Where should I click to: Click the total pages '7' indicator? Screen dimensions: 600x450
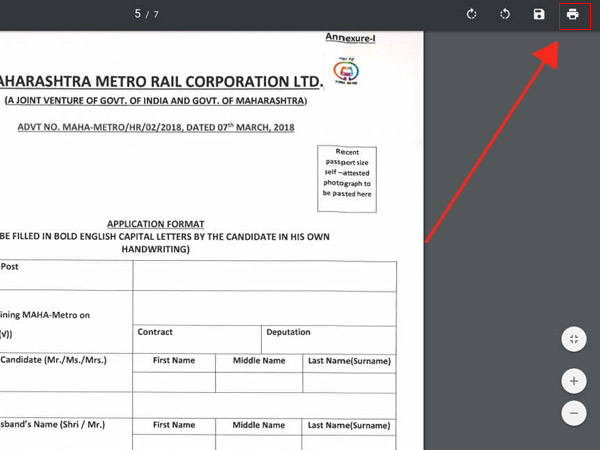[x=156, y=15]
